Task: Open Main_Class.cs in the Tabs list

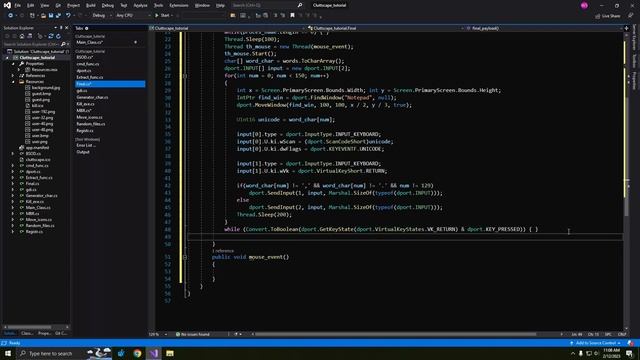Action: [89, 42]
